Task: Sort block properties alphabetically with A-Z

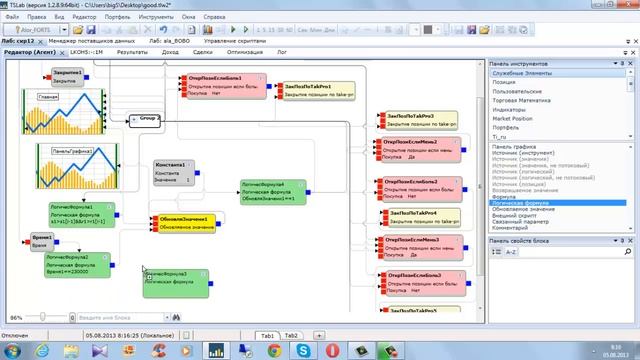Action: [x=511, y=252]
